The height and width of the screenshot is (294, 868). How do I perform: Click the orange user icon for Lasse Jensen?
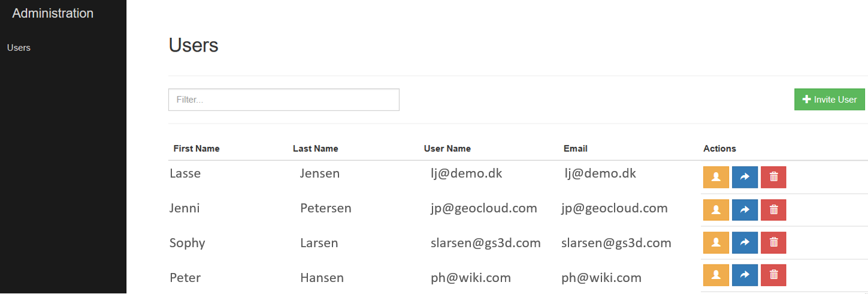(x=716, y=177)
